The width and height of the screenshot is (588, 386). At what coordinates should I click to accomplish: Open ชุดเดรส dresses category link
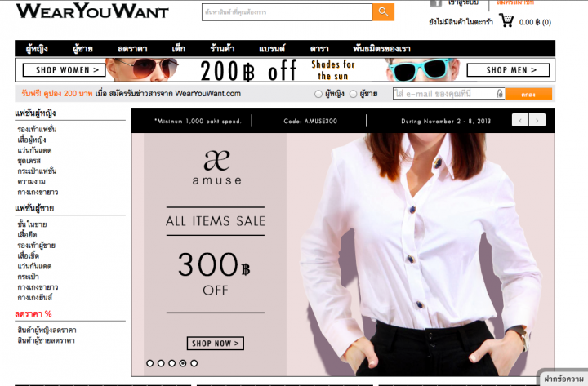[x=29, y=161]
